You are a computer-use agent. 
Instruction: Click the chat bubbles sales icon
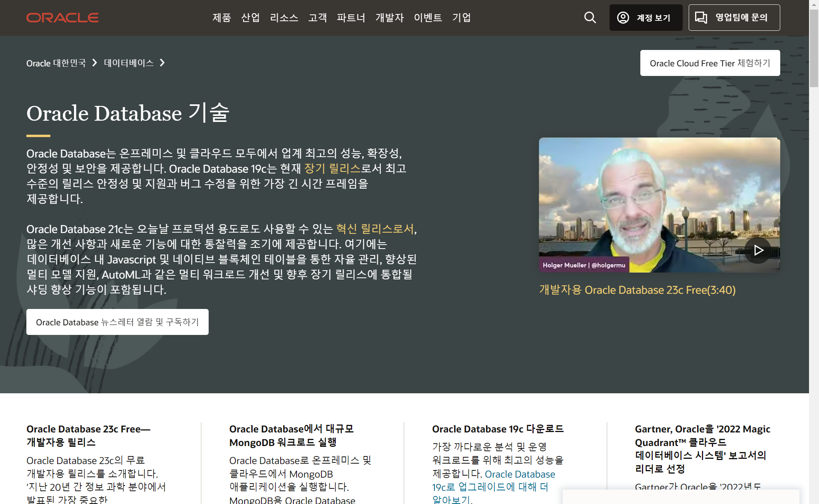[701, 18]
